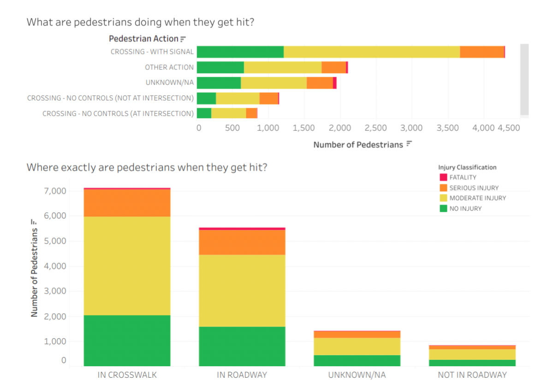Select the red FATALITY legend swatch
The height and width of the screenshot is (392, 547).
[x=443, y=177]
